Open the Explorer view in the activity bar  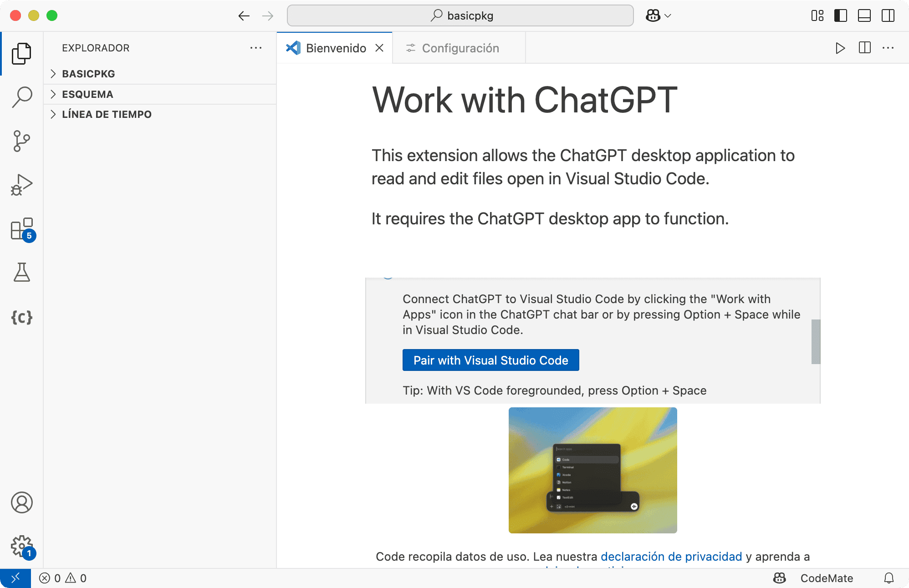coord(21,53)
